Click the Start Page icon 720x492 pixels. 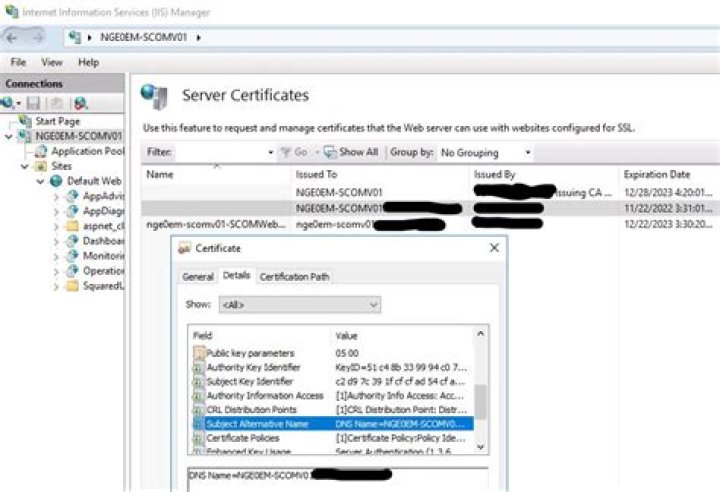(25, 121)
